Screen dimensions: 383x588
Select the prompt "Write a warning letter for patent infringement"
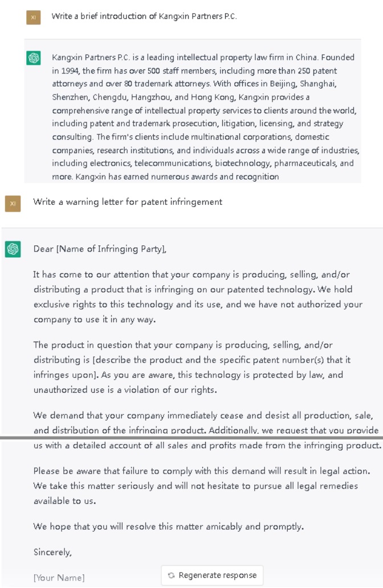point(128,202)
